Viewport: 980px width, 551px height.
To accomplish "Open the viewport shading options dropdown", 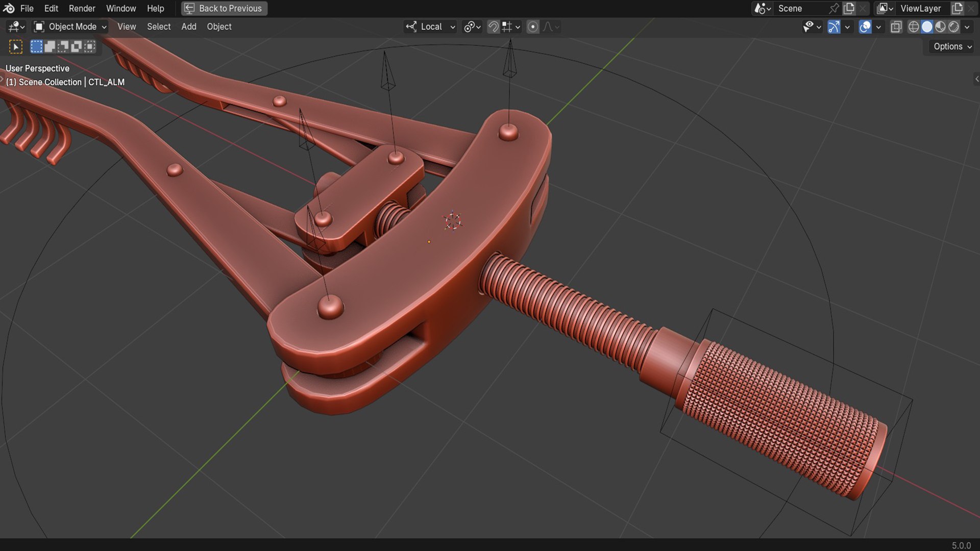I will (967, 27).
